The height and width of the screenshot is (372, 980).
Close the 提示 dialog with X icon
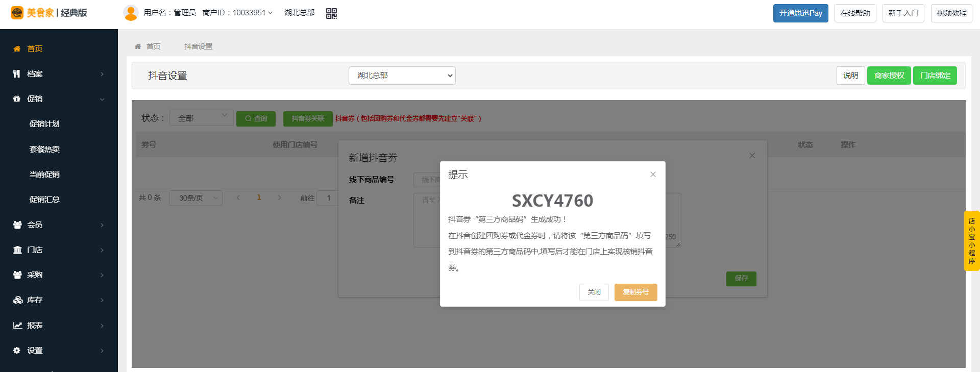click(653, 175)
